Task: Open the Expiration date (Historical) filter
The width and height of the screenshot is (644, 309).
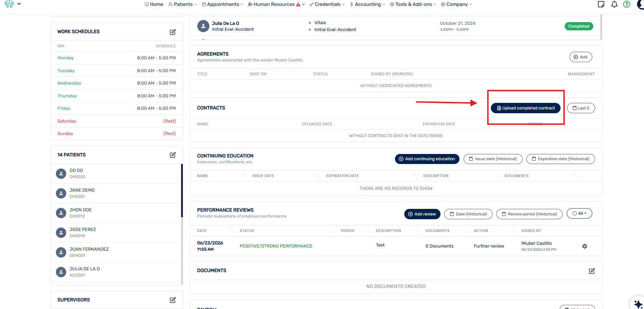Action: tap(561, 159)
